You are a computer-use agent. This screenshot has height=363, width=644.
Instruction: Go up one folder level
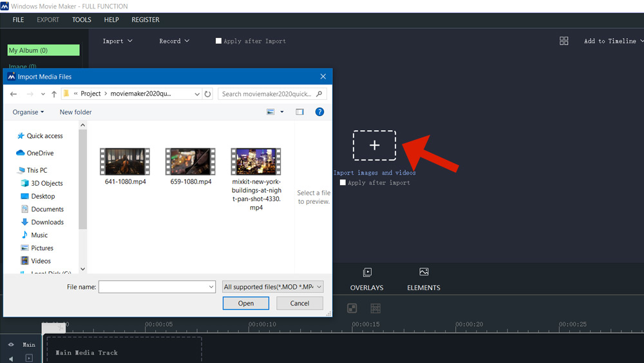[54, 94]
